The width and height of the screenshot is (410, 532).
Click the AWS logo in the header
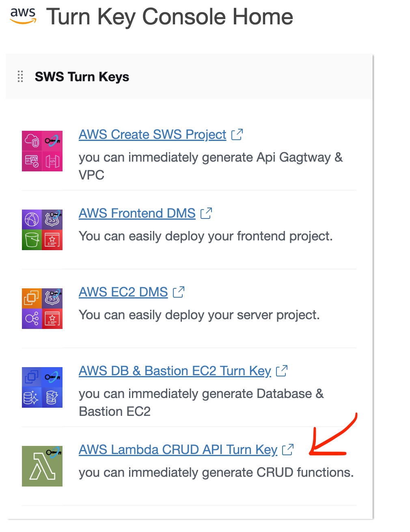pos(23,16)
